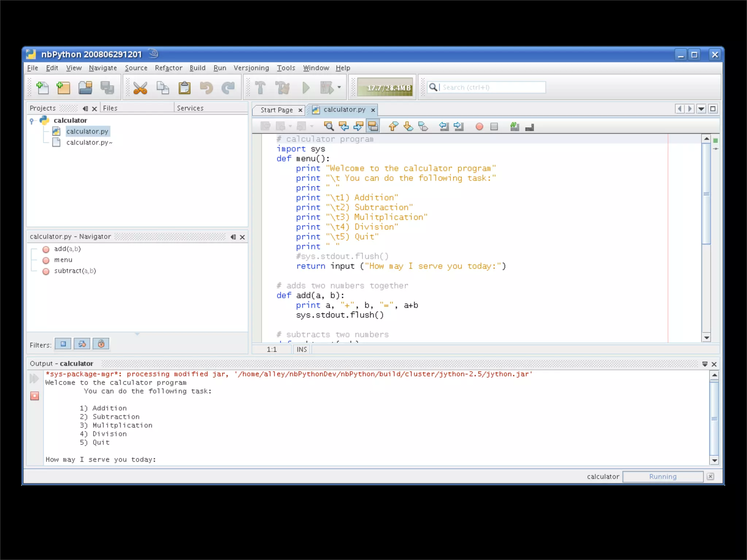Toggle the first Navigator filter button

pyautogui.click(x=63, y=344)
